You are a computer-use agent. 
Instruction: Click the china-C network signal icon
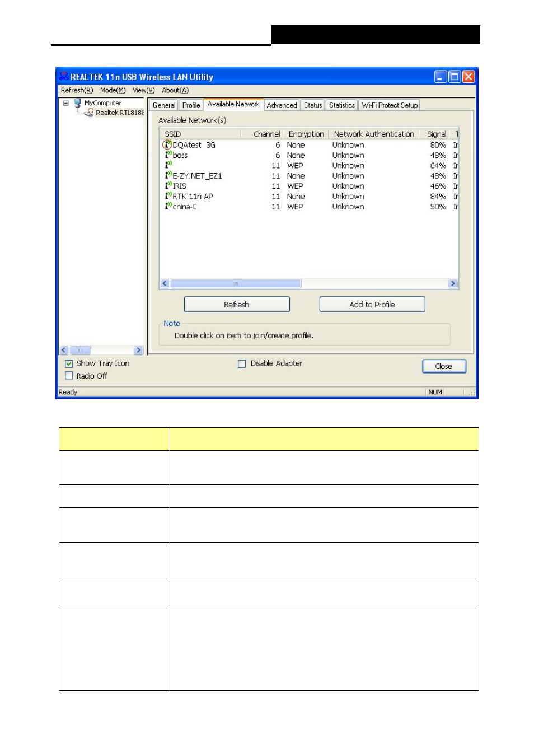pos(167,207)
